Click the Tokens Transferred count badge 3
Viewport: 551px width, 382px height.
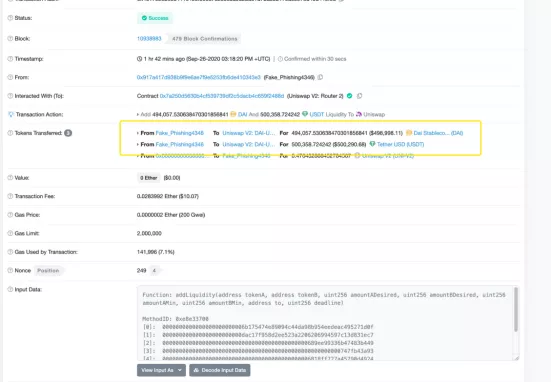tap(68, 133)
